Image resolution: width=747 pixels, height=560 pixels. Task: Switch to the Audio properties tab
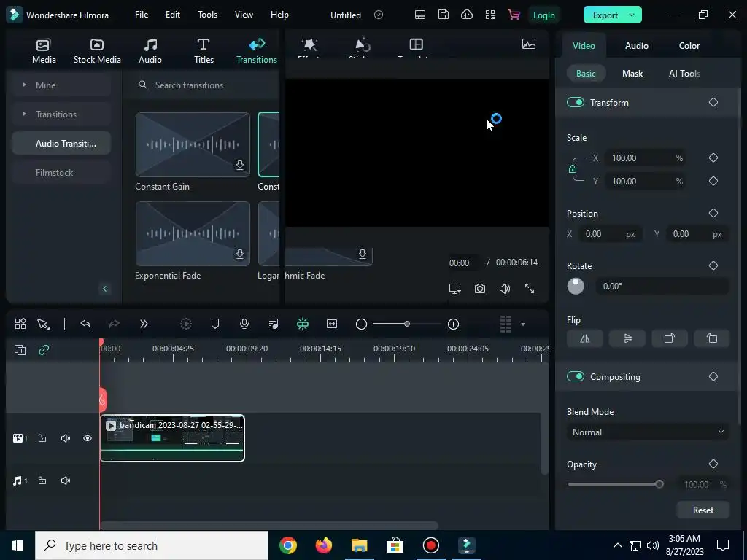pos(636,46)
